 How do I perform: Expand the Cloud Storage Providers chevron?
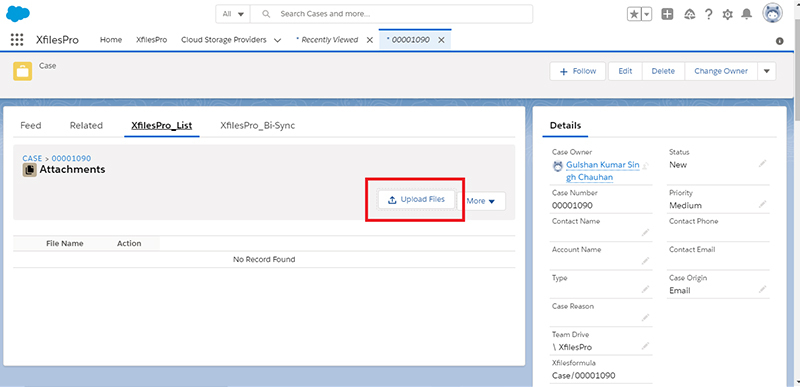pyautogui.click(x=278, y=40)
